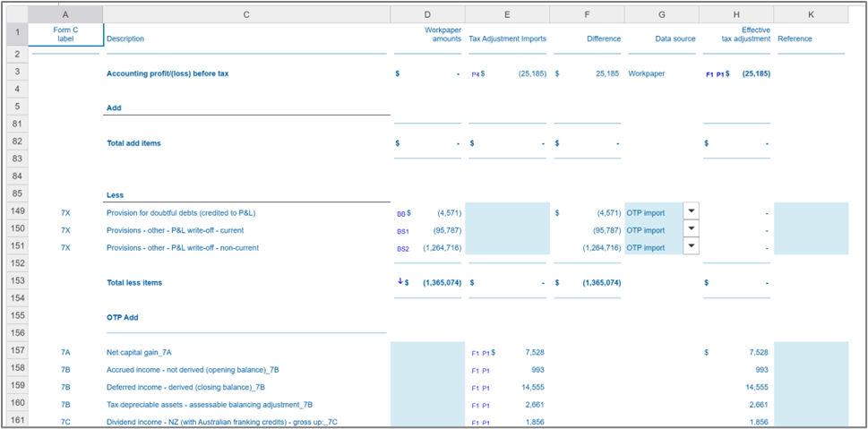Open the data source dropdown in row 150
This screenshot has width=868, height=429.
coord(691,228)
